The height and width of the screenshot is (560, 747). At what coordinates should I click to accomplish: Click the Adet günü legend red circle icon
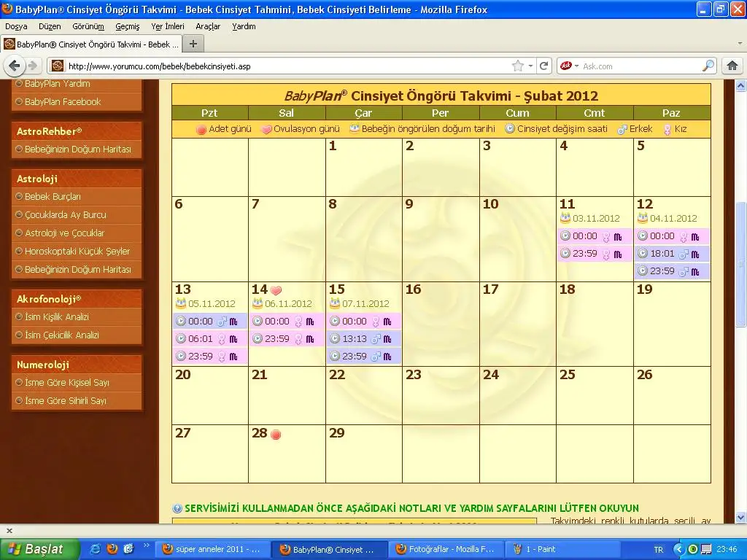[x=201, y=129]
